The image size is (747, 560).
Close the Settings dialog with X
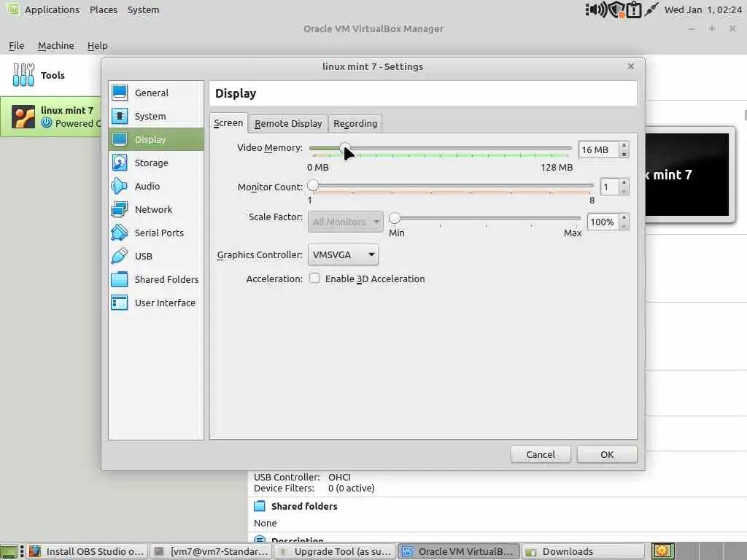[631, 66]
